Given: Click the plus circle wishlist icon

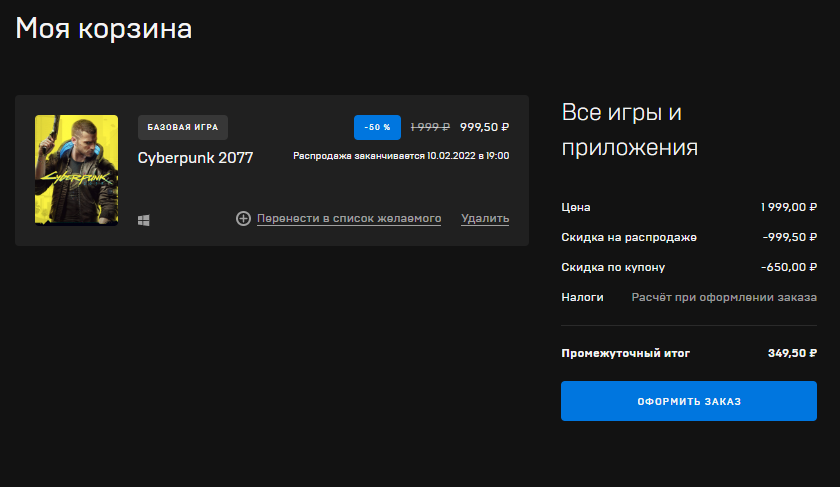Looking at the screenshot, I should pyautogui.click(x=243, y=219).
